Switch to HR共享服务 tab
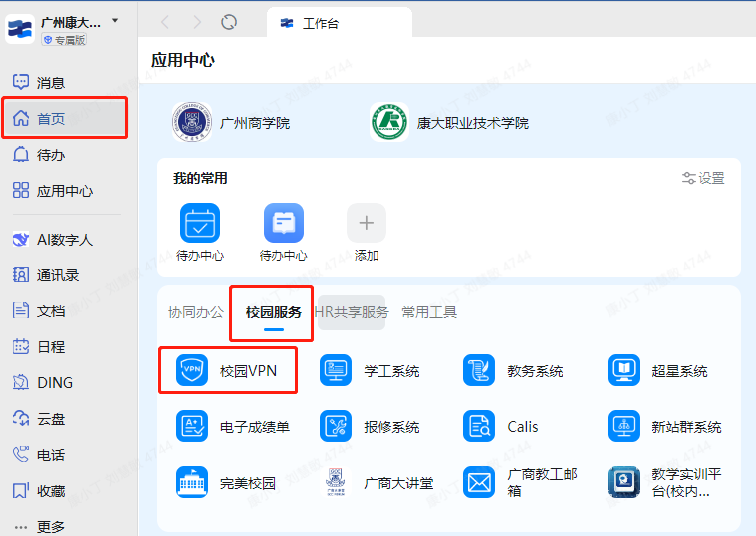The width and height of the screenshot is (756, 536). point(352,312)
